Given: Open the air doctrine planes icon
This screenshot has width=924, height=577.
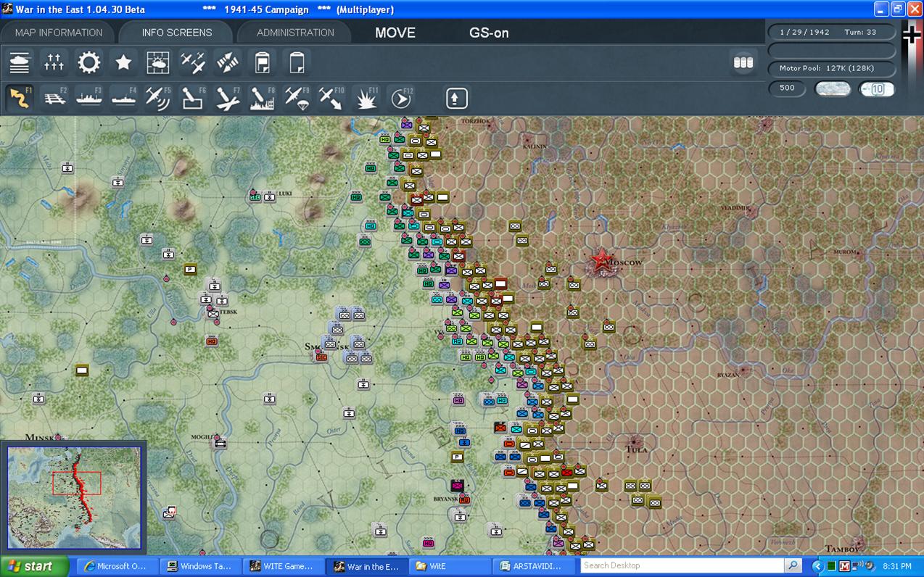Looking at the screenshot, I should tap(193, 63).
